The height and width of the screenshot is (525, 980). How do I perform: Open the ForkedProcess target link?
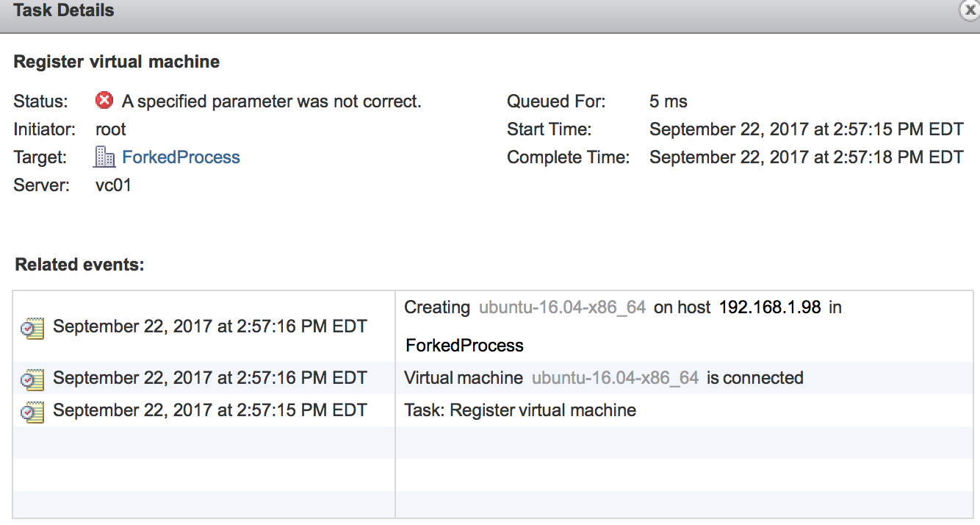pyautogui.click(x=181, y=157)
